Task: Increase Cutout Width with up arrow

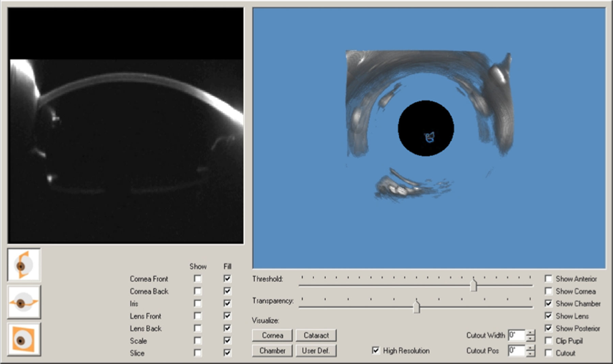Action: [x=530, y=333]
